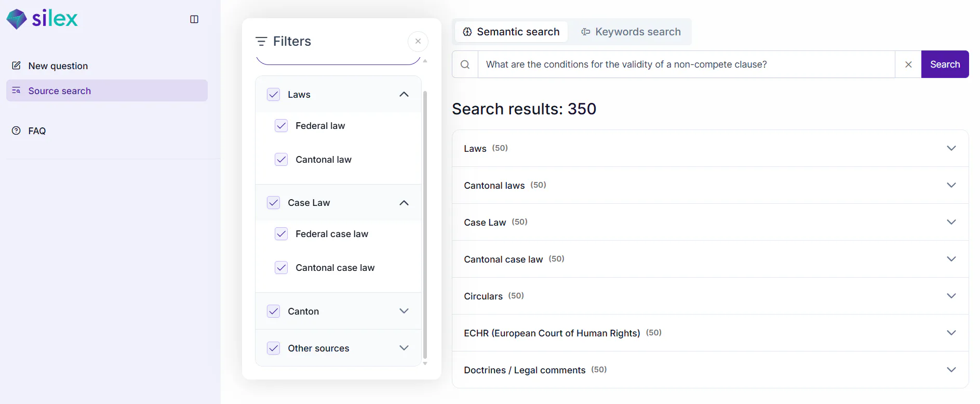This screenshot has height=404, width=980.
Task: Uncheck the Laws filter checkbox
Action: (x=274, y=95)
